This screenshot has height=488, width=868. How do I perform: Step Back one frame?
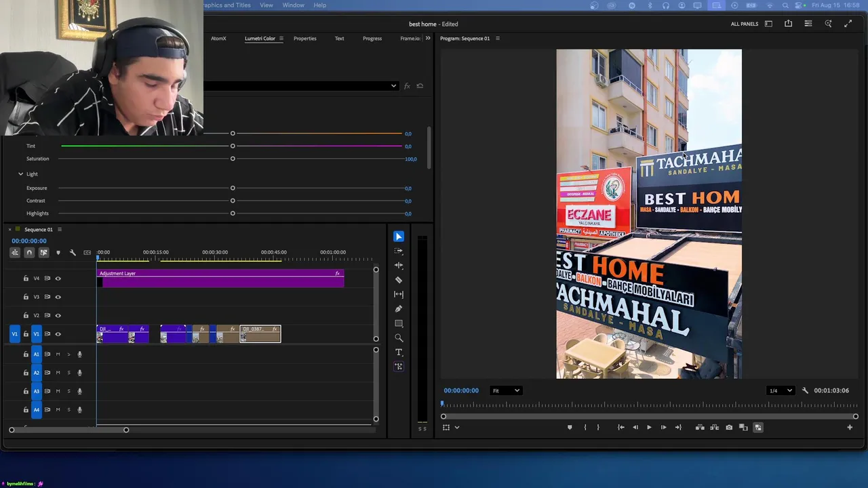point(635,428)
